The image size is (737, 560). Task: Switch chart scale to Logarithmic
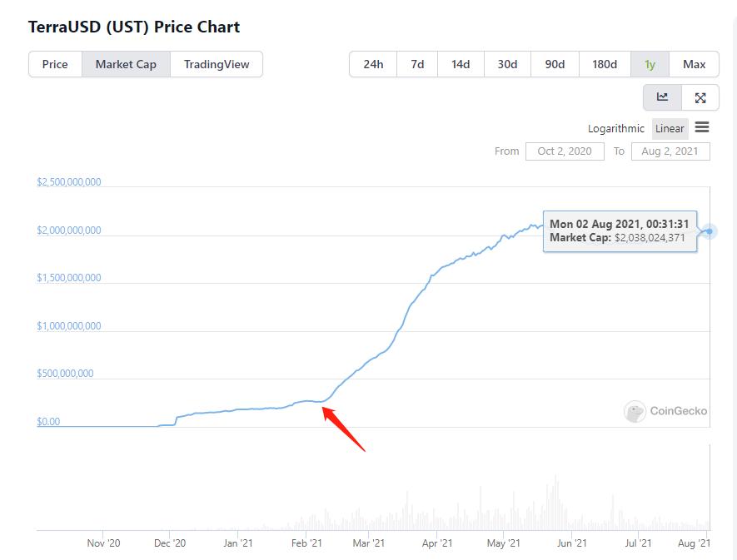tap(615, 129)
